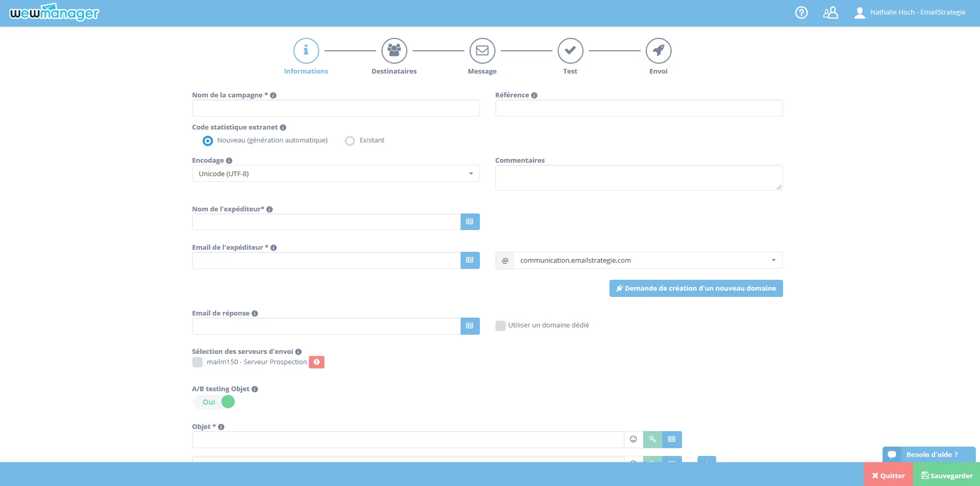Screen dimensions: 980x486
Task: Toggle A/B testing Objet switch
Action: [x=214, y=402]
